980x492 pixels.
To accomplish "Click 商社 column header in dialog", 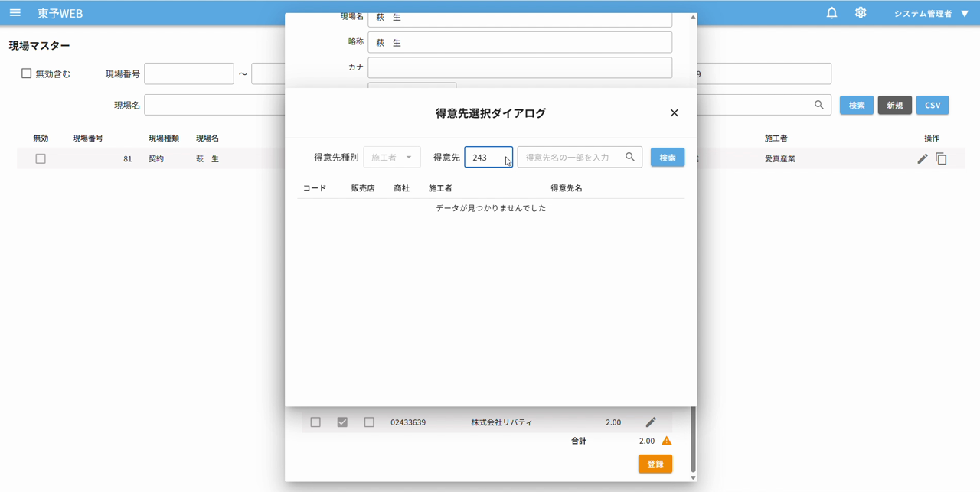I will pos(402,188).
